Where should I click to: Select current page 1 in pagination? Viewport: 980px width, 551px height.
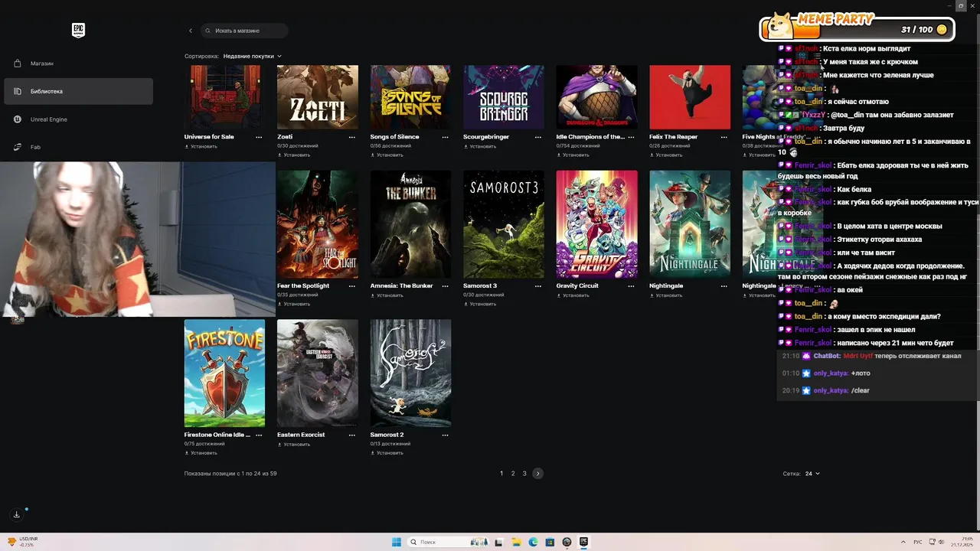coord(501,474)
